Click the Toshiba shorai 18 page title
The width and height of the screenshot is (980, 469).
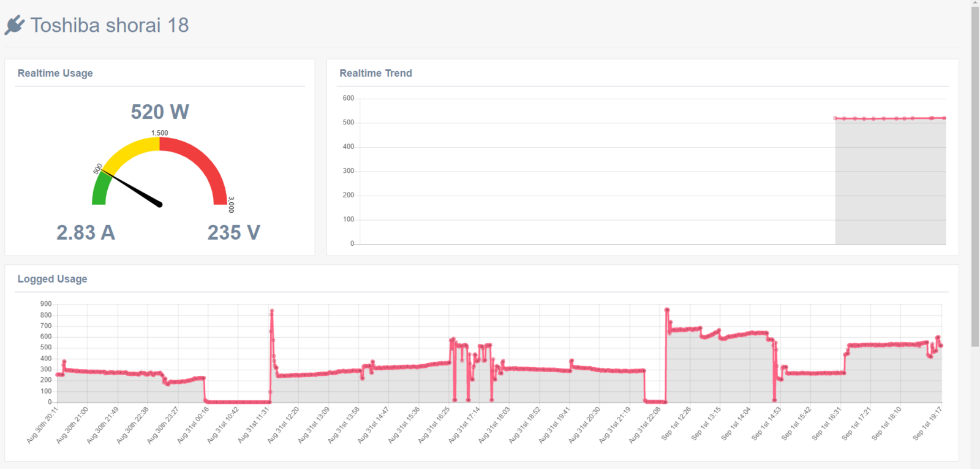coord(110,25)
